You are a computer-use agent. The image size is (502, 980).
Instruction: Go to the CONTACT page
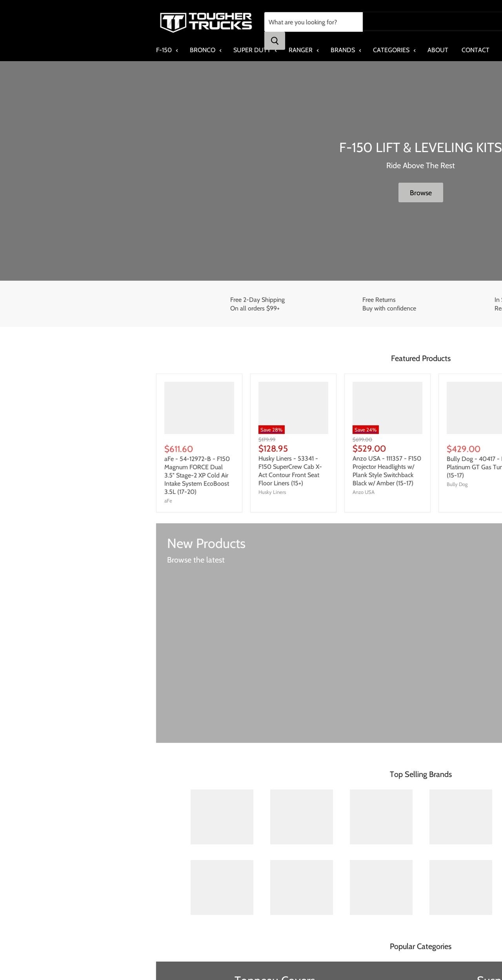pyautogui.click(x=475, y=50)
